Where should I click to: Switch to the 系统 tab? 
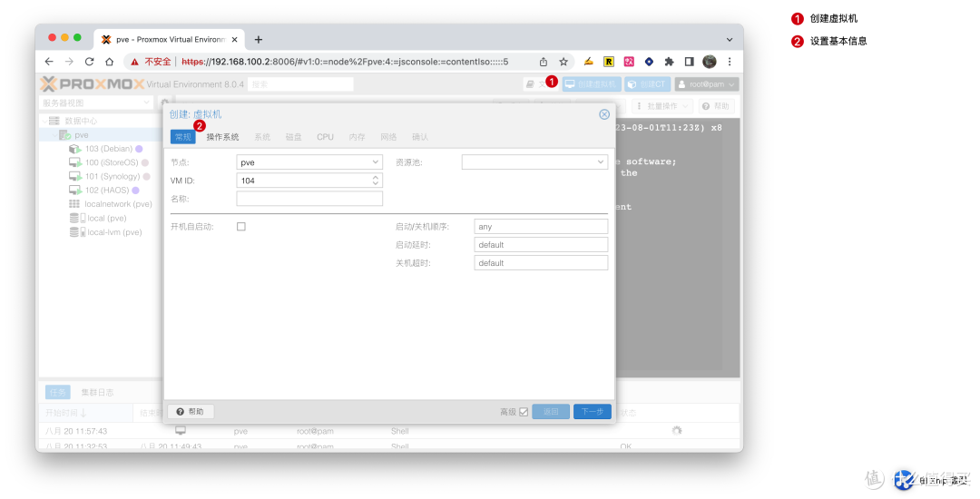(262, 137)
